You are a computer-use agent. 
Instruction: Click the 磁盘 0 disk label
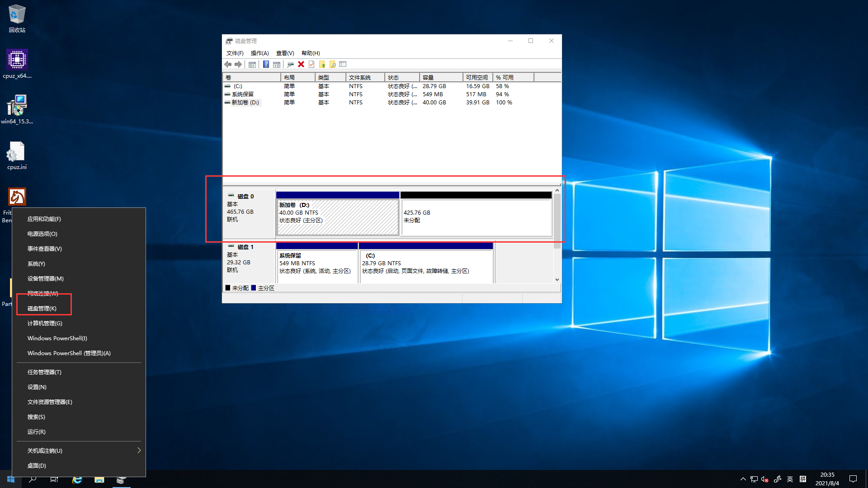click(249, 213)
